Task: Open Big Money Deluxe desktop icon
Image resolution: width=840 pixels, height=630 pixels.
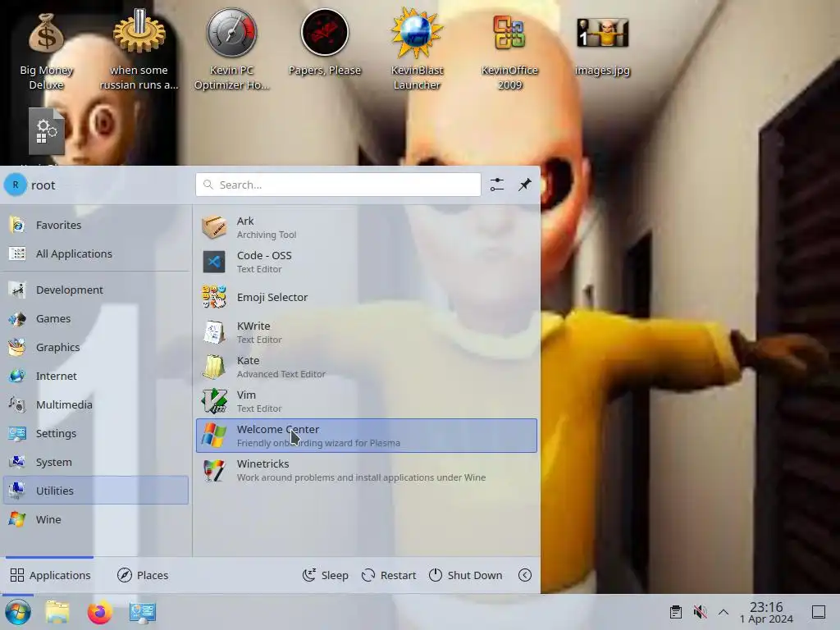Action: (x=46, y=49)
